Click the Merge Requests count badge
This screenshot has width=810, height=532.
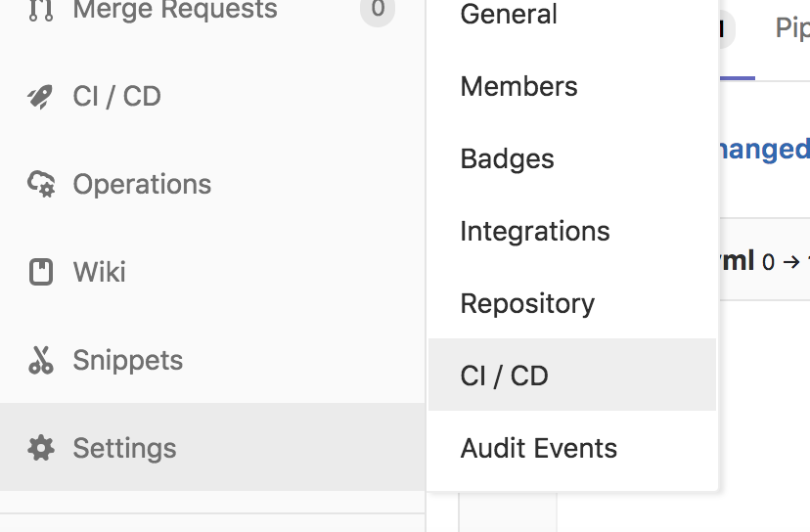(x=378, y=11)
